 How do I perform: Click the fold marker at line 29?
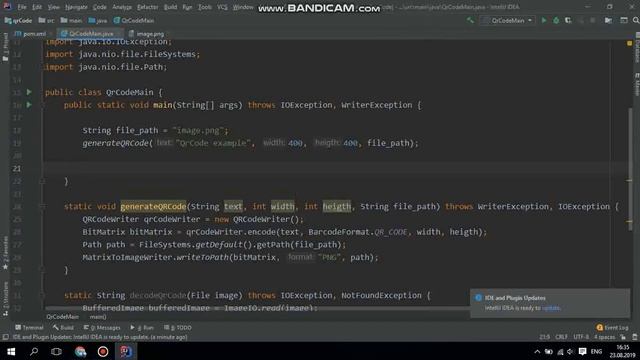(x=42, y=270)
